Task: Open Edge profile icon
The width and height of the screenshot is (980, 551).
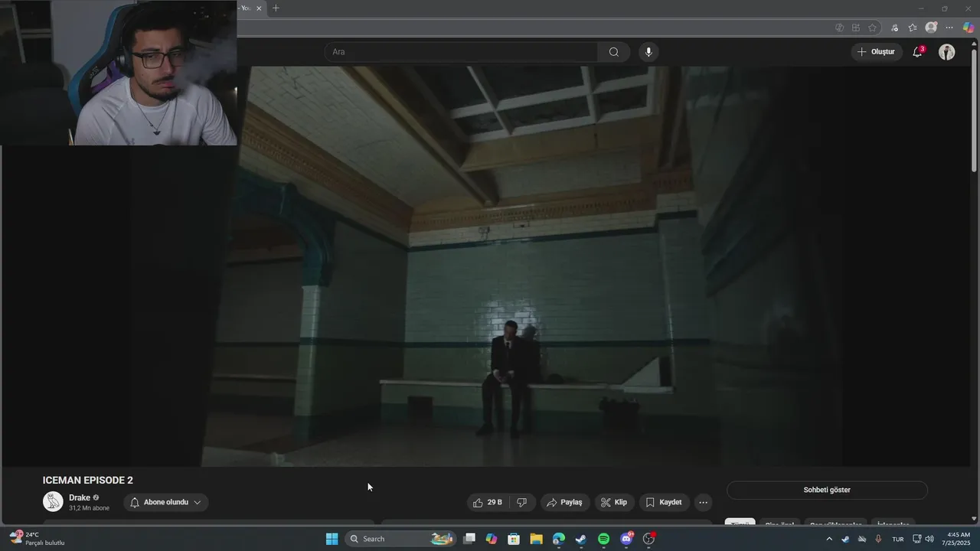Action: point(931,28)
